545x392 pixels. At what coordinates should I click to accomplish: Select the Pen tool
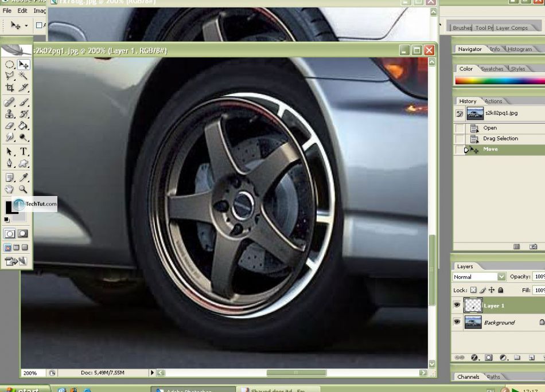(9, 163)
